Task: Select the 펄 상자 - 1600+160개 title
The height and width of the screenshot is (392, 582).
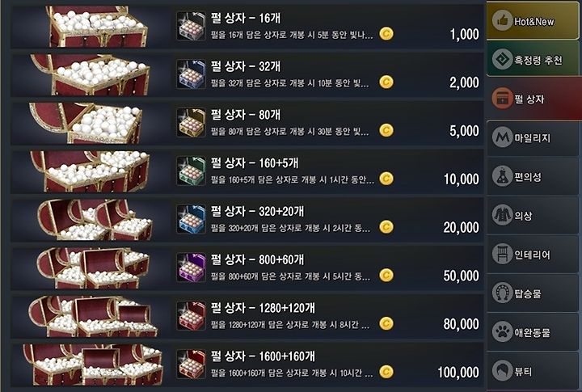Action: (x=263, y=356)
